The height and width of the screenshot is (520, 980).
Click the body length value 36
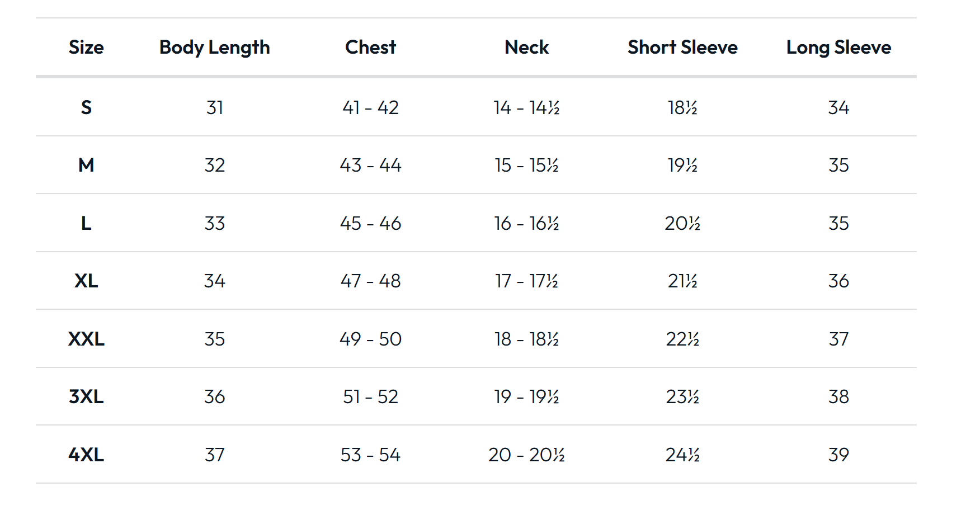tap(215, 396)
